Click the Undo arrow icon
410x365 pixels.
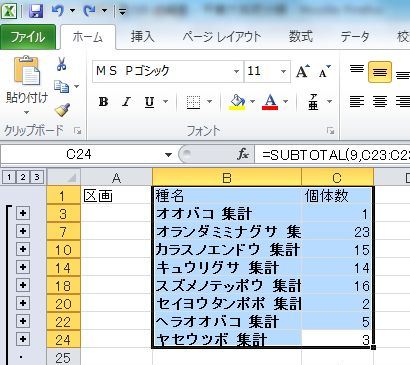pyautogui.click(x=58, y=11)
